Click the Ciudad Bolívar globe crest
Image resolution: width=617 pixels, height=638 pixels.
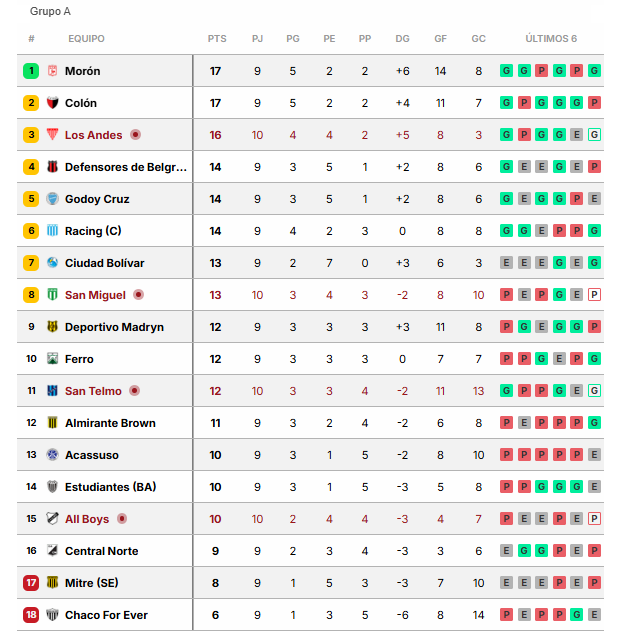pos(52,263)
